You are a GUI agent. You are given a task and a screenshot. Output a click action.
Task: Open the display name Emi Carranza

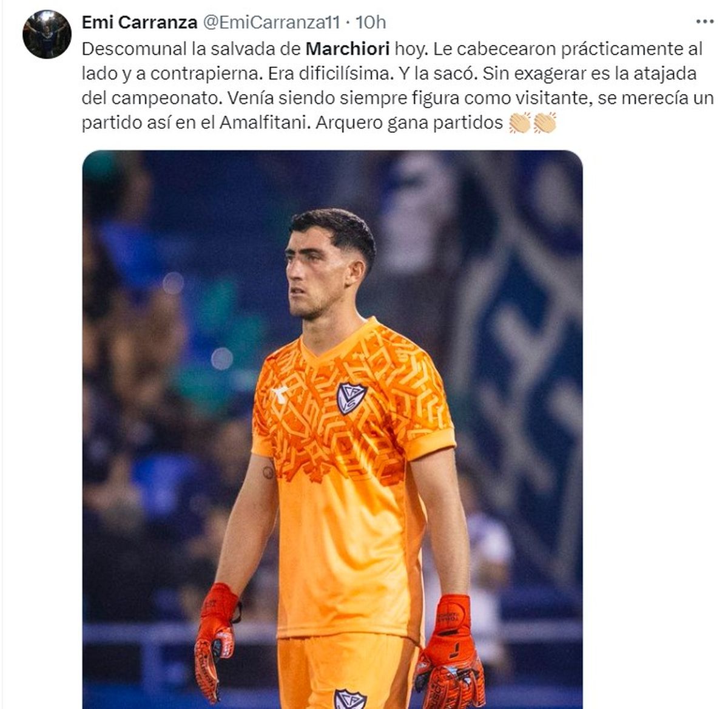coord(140,22)
